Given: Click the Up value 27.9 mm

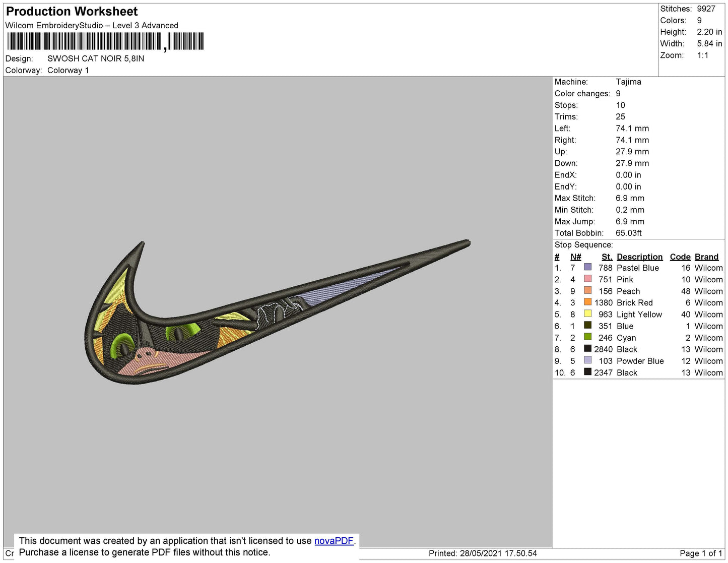Looking at the screenshot, I should pyautogui.click(x=632, y=151).
